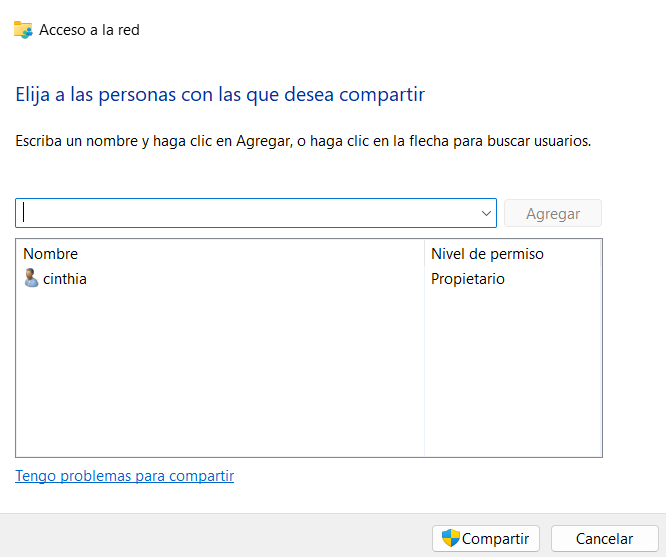The height and width of the screenshot is (557, 666).
Task: Click the instruction text about Agregar
Action: pyautogui.click(x=303, y=141)
